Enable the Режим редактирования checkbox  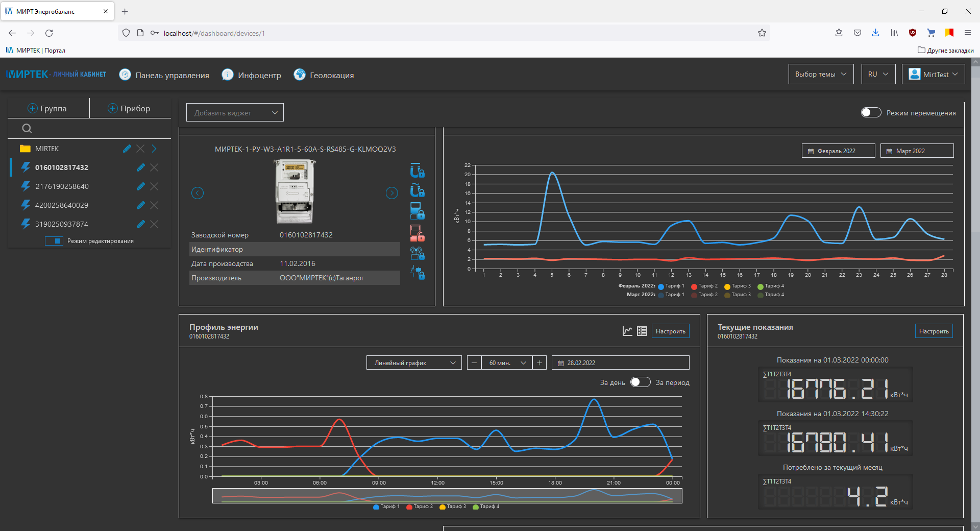point(54,241)
